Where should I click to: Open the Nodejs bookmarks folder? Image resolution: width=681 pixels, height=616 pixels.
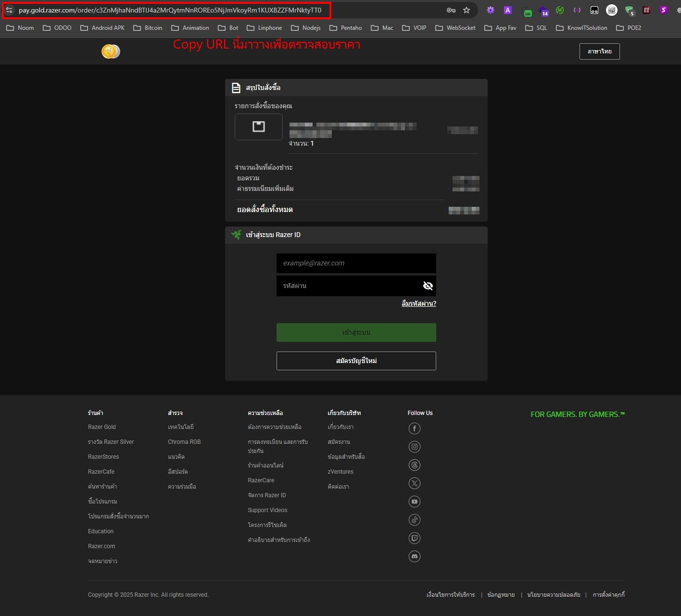306,28
